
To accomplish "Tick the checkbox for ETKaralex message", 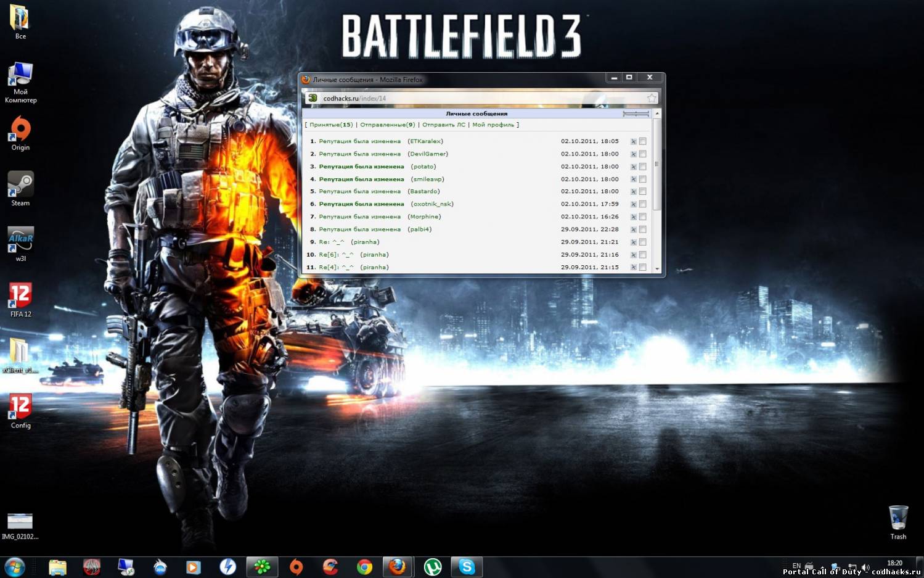I will point(642,141).
